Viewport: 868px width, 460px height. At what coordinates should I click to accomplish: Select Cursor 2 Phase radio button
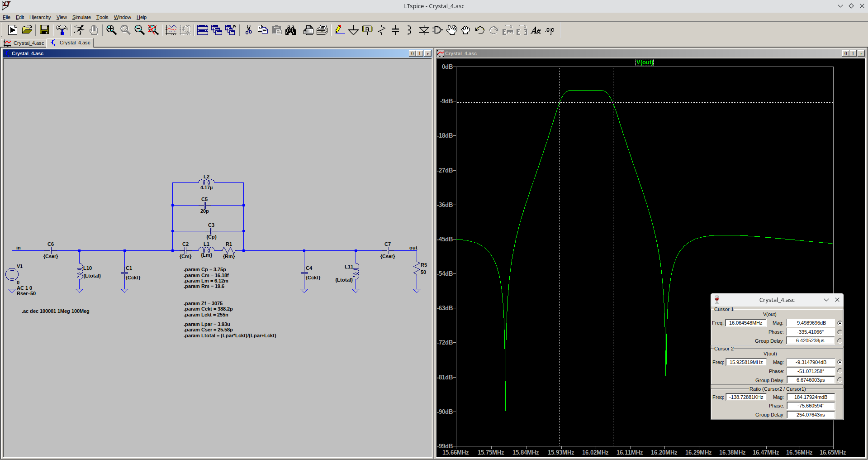click(x=840, y=371)
